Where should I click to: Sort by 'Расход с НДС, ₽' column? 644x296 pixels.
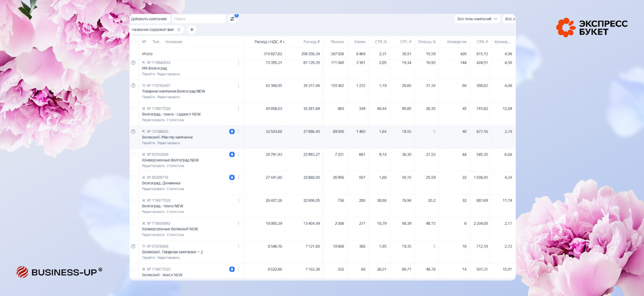coord(269,41)
